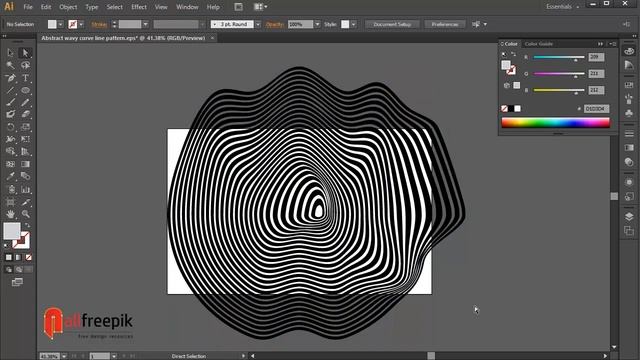Close the document tab with the X

(x=212, y=38)
